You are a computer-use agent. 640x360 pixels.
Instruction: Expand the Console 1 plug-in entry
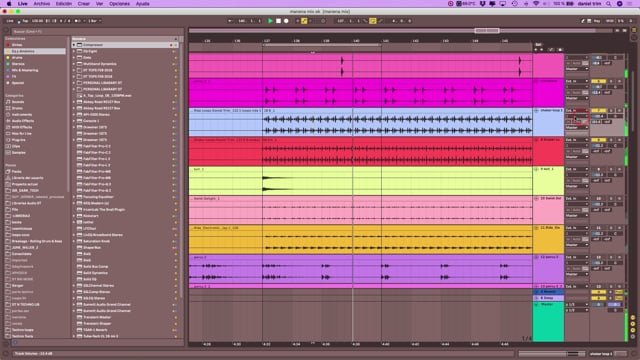pyautogui.click(x=74, y=121)
